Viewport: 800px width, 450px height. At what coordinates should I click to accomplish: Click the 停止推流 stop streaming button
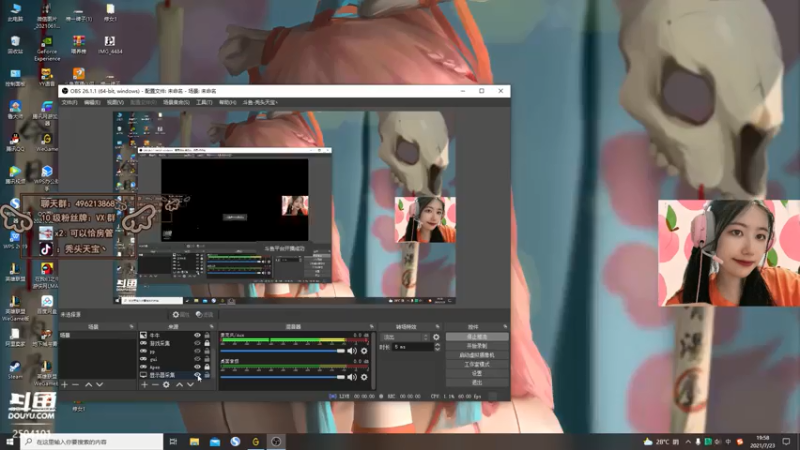477,337
